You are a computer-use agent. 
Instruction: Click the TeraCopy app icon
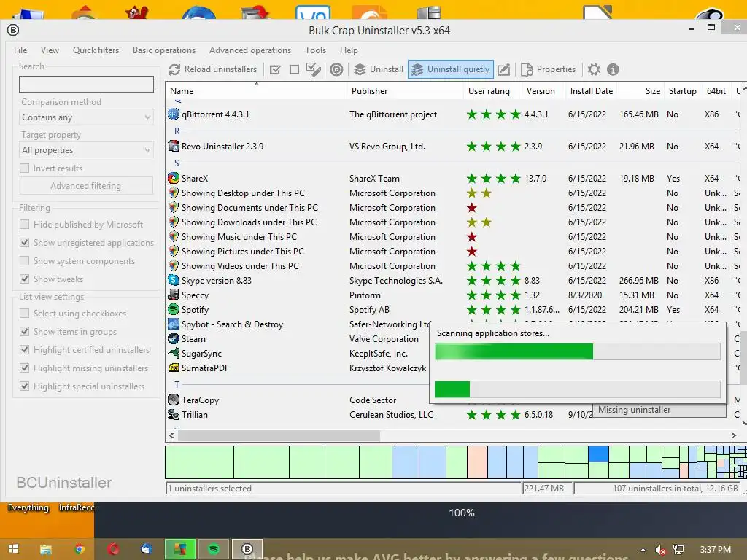tap(174, 400)
